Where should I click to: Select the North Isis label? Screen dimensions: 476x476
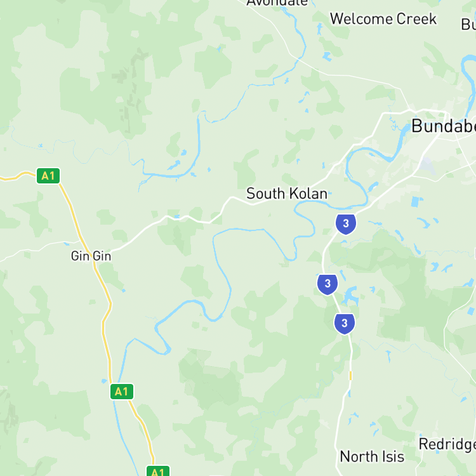pyautogui.click(x=372, y=456)
